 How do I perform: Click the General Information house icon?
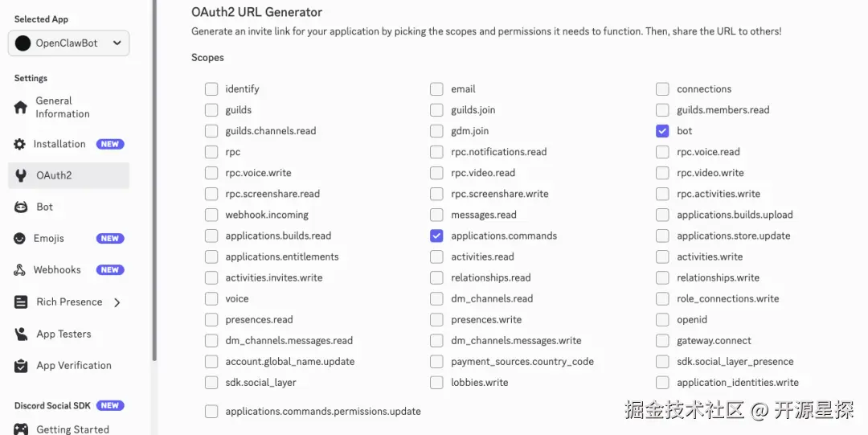pyautogui.click(x=21, y=107)
